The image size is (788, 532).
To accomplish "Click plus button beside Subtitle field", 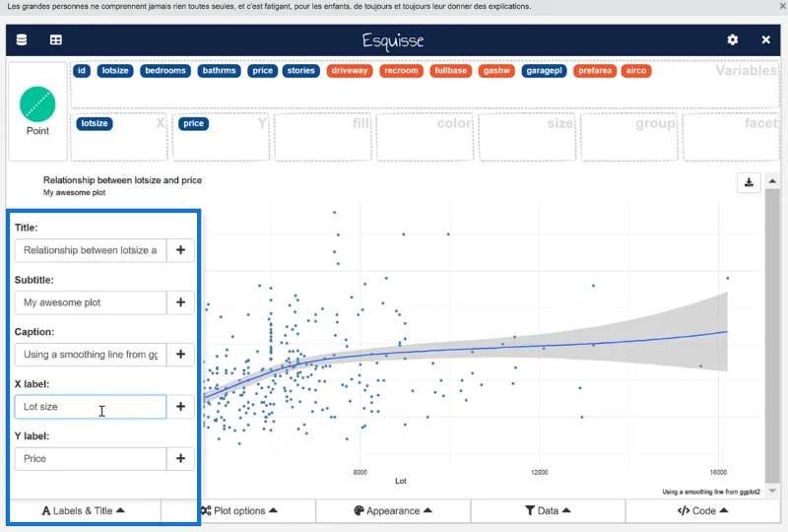I will tap(180, 302).
